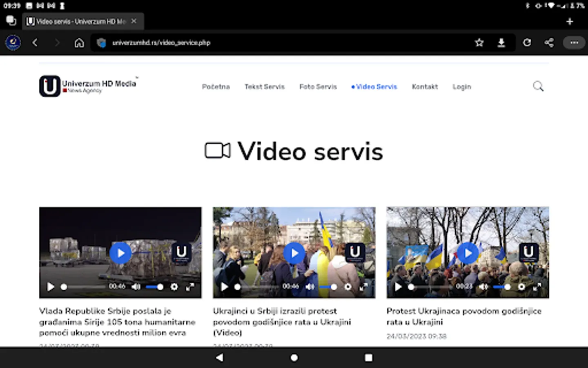Viewport: 588px width, 368px height.
Task: Open settings gear on Ukrajinci u Srbiji video
Action: (348, 287)
